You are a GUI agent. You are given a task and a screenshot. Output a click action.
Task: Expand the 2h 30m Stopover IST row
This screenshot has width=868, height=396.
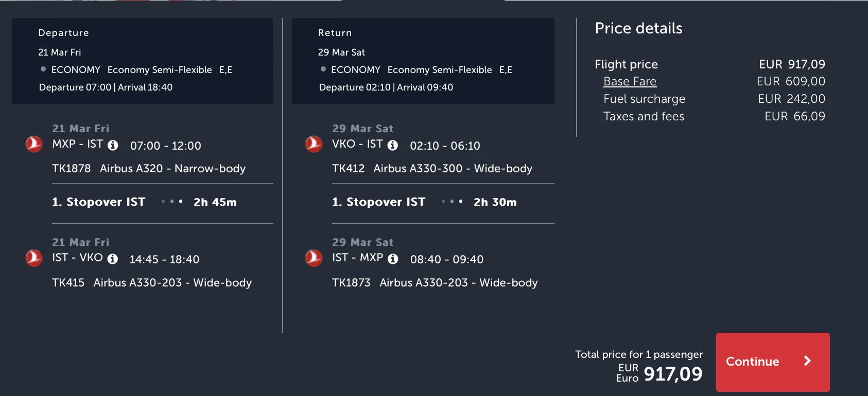tap(424, 202)
